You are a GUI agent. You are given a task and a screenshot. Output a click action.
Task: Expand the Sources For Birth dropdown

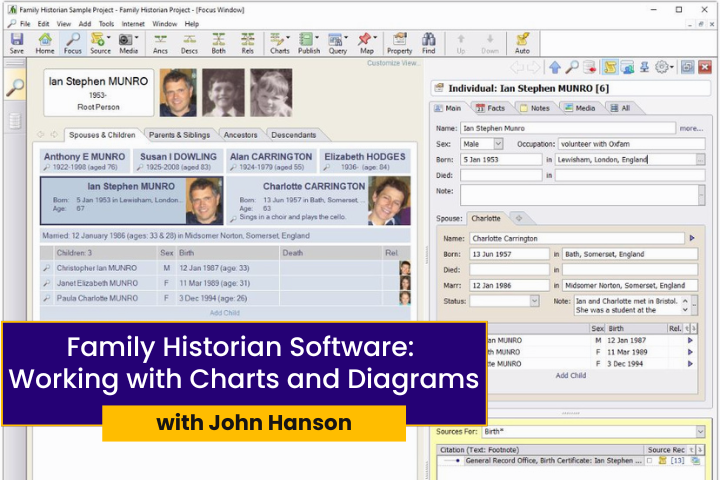[700, 432]
